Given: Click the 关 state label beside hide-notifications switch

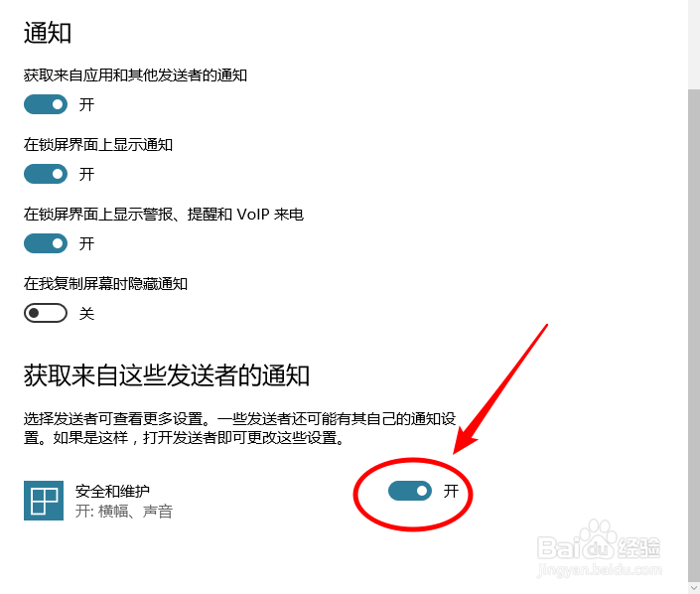Looking at the screenshot, I should tap(86, 314).
